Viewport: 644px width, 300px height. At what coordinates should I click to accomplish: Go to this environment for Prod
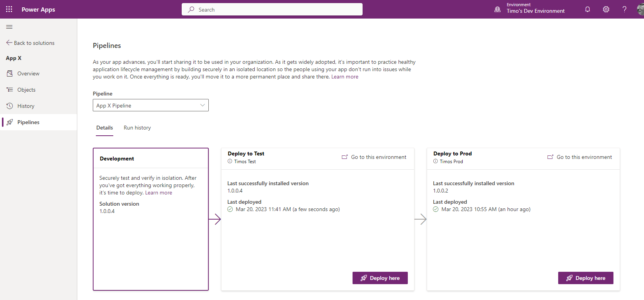580,157
